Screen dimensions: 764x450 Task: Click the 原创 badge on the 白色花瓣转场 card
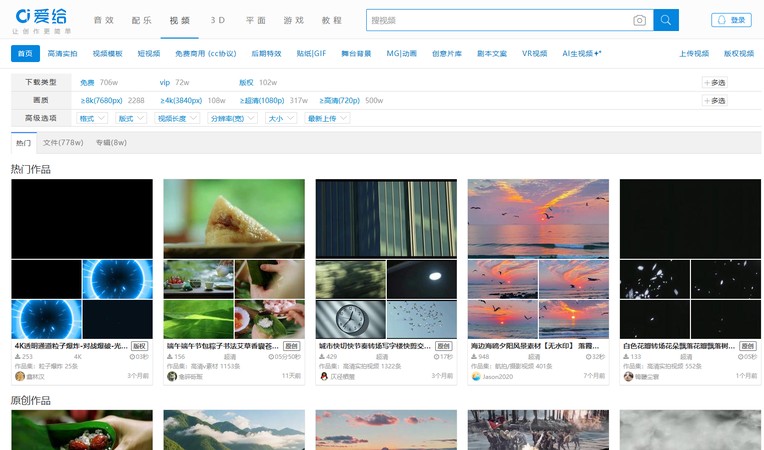(747, 346)
